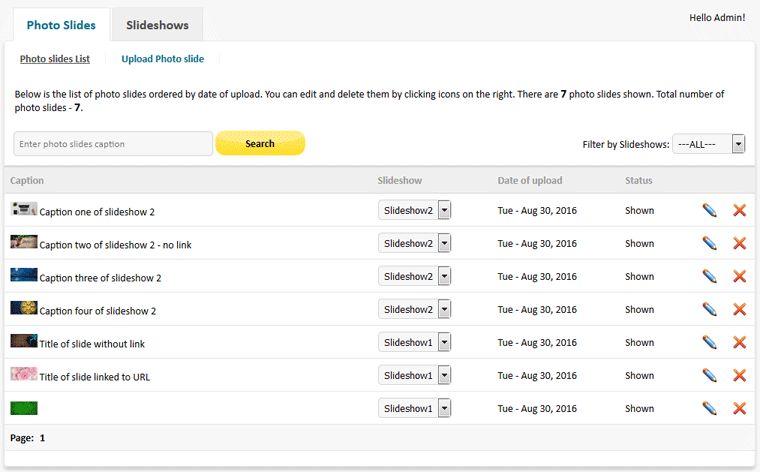This screenshot has width=760, height=472.
Task: Edit 'Title of slide without link' slide
Action: (709, 342)
